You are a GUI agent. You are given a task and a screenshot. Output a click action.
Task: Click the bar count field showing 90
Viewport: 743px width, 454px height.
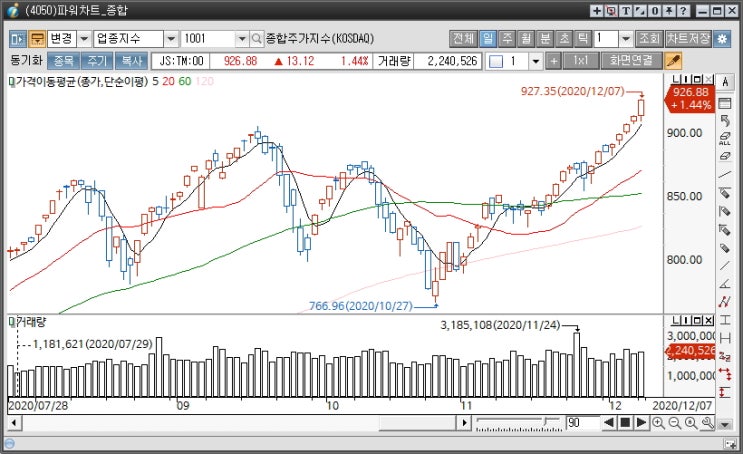[579, 423]
